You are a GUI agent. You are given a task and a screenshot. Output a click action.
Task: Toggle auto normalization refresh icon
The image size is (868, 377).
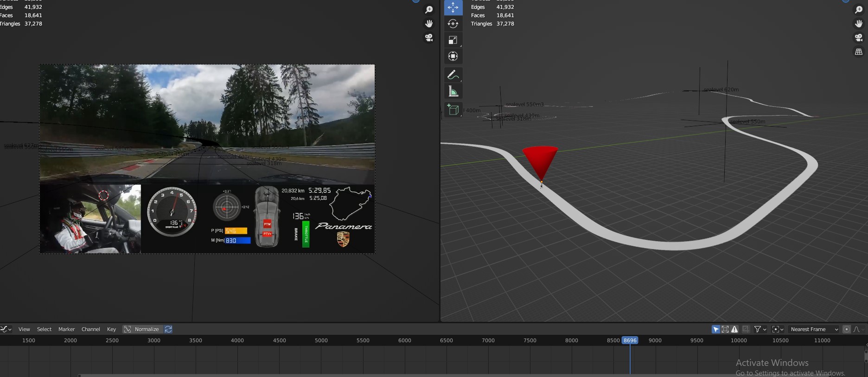(168, 329)
